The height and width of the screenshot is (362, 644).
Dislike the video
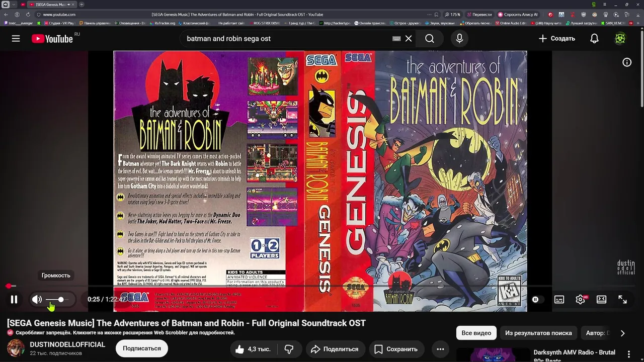(x=289, y=349)
